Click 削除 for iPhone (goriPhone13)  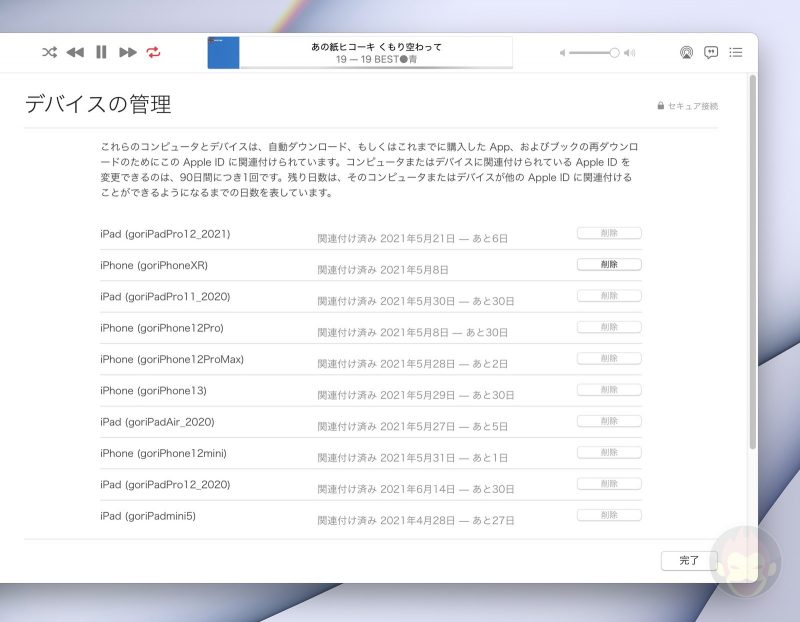tap(609, 390)
